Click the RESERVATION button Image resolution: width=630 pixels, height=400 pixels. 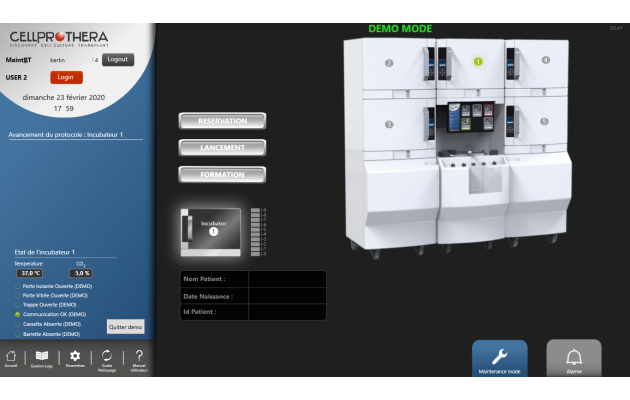click(222, 121)
